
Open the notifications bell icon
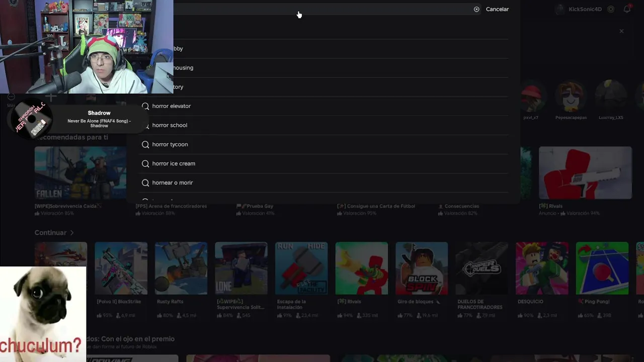pos(627,9)
